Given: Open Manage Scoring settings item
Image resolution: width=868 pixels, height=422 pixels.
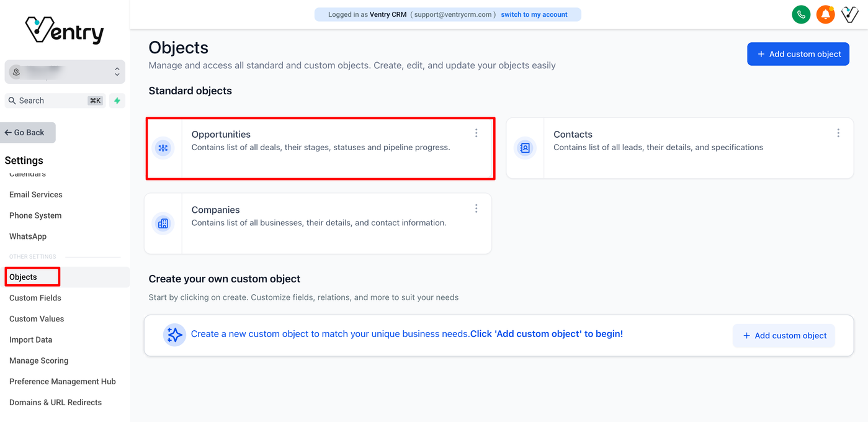Looking at the screenshot, I should pyautogui.click(x=39, y=361).
